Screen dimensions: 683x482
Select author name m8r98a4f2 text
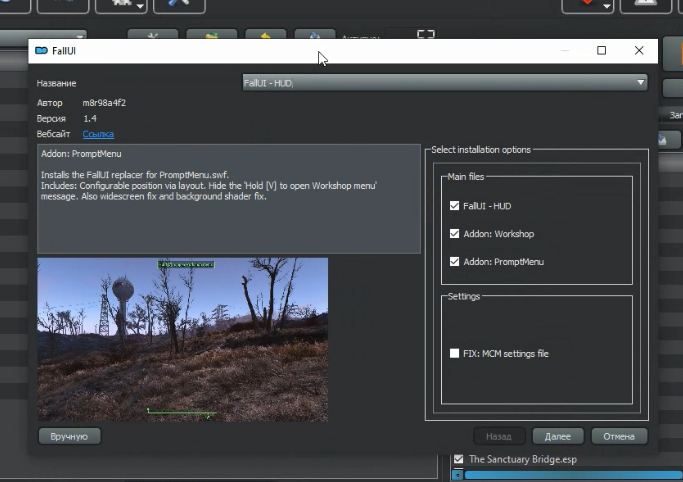104,103
